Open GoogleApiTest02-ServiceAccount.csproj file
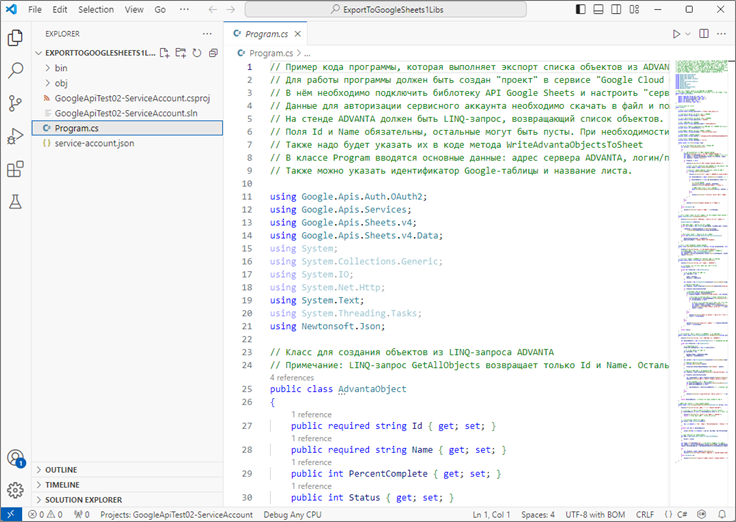Image resolution: width=736 pixels, height=522 pixels. coord(127,98)
